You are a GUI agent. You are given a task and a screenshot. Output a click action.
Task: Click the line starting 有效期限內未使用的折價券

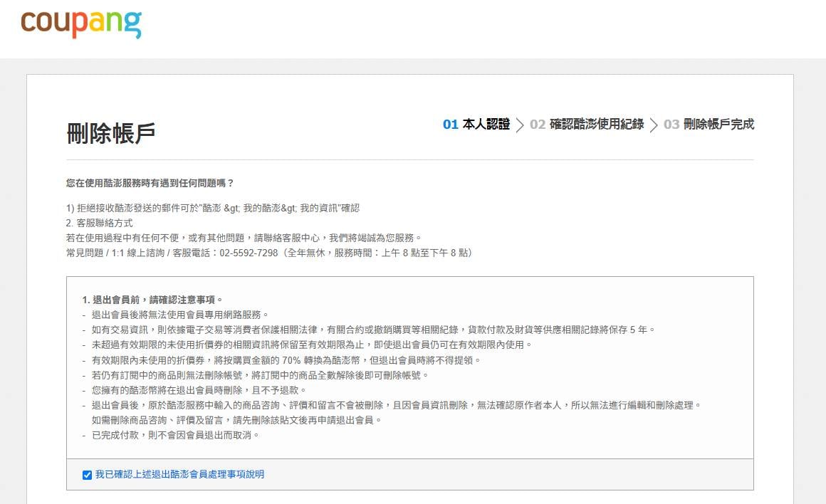click(286, 360)
